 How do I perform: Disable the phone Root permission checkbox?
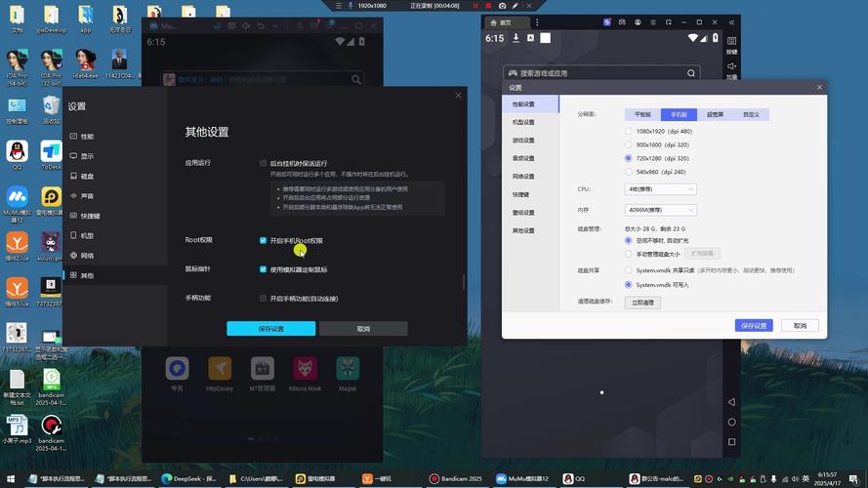tap(264, 240)
